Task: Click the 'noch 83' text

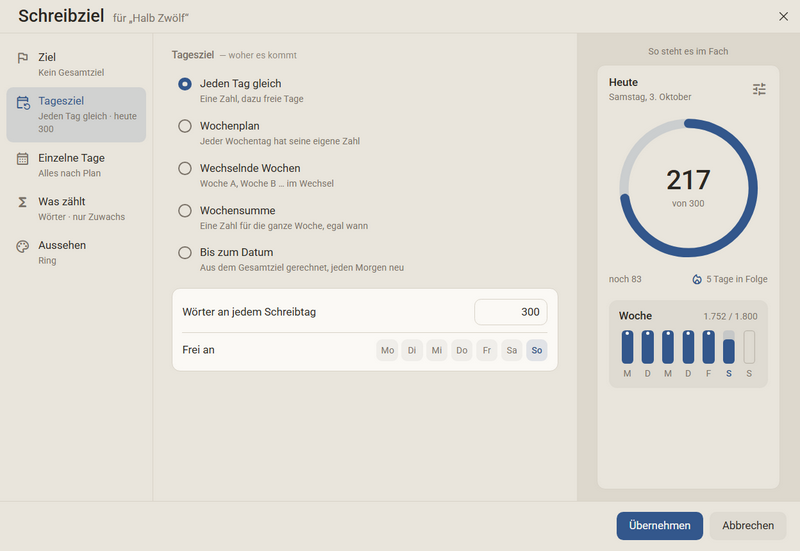Action: [x=625, y=279]
